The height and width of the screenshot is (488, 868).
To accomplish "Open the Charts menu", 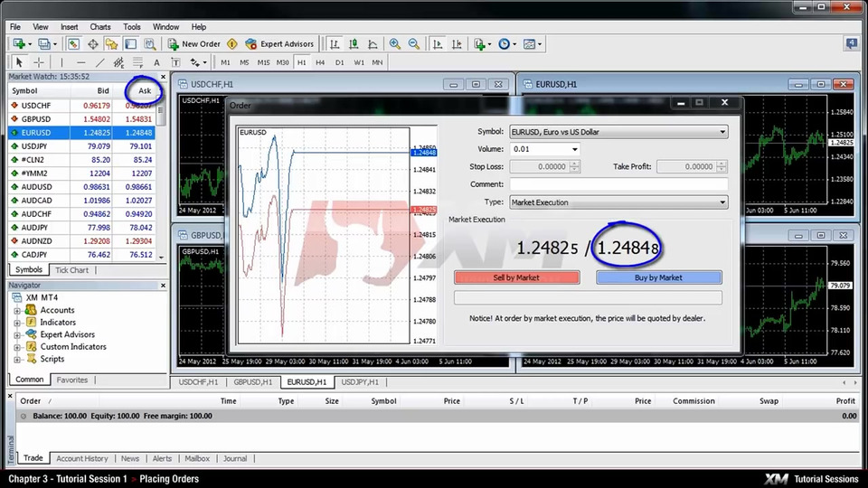I will click(x=100, y=26).
